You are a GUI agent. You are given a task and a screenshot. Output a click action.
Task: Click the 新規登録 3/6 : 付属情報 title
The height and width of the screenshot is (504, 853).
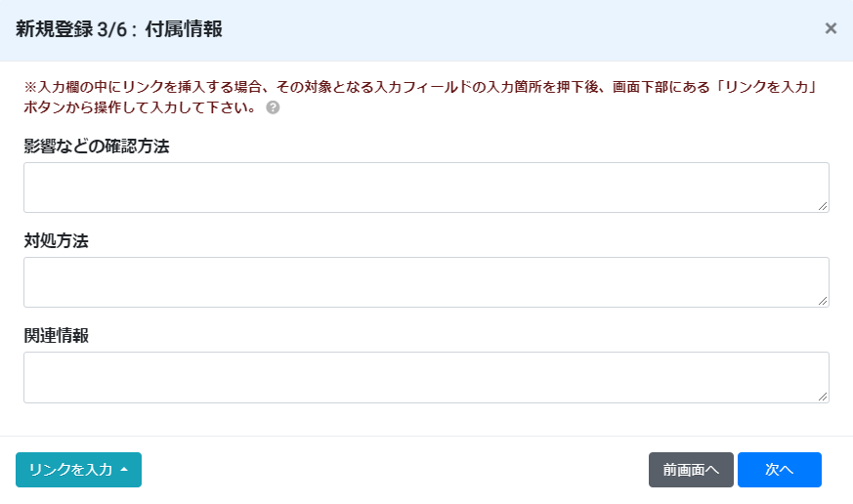(119, 29)
